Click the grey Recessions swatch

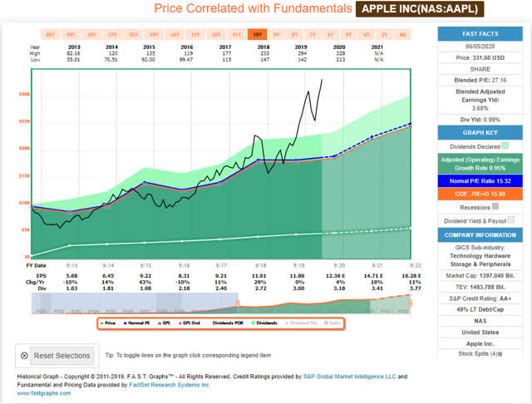pos(495,206)
